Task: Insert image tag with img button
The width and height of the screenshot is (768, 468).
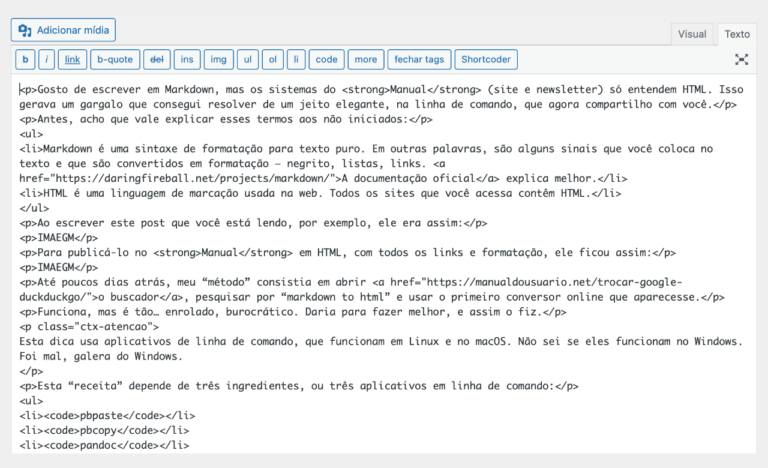Action: [218, 59]
